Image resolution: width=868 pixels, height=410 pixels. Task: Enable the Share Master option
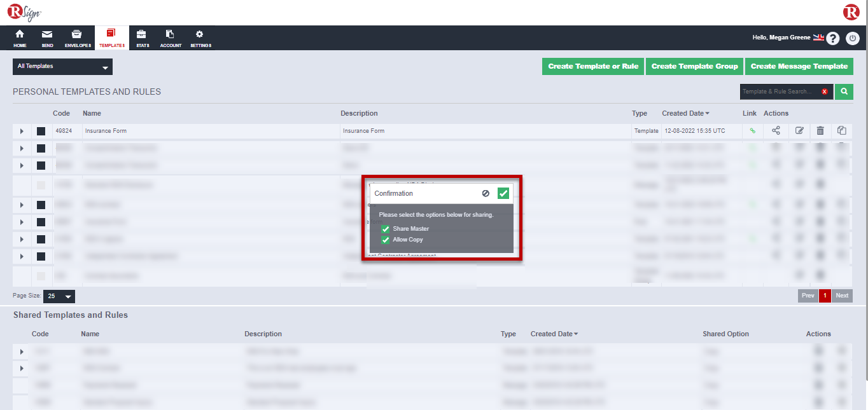click(385, 228)
